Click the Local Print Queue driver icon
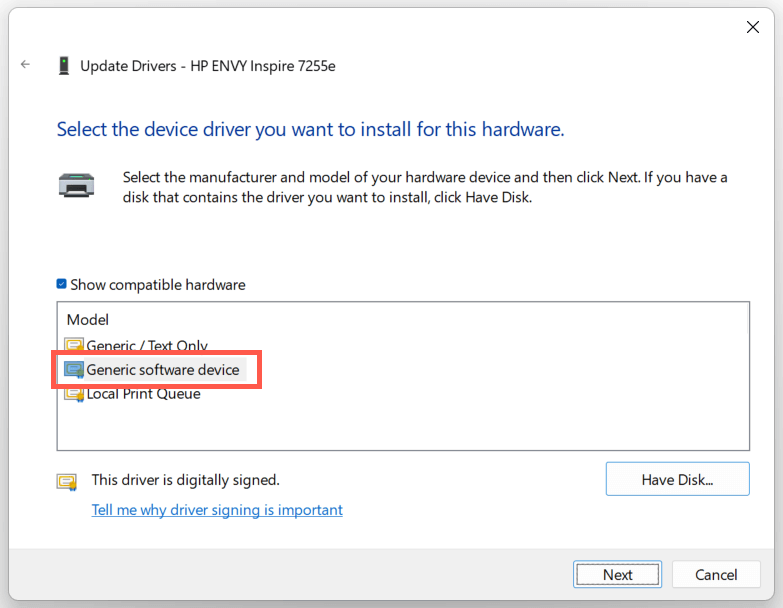The image size is (783, 608). click(74, 394)
